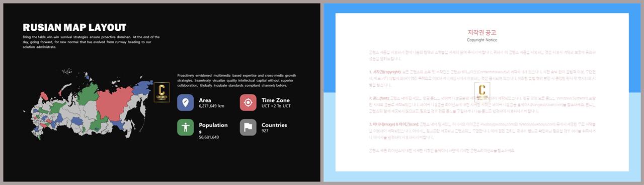Click the blue location pin Area icon
This screenshot has height=185, width=644.
pyautogui.click(x=186, y=103)
